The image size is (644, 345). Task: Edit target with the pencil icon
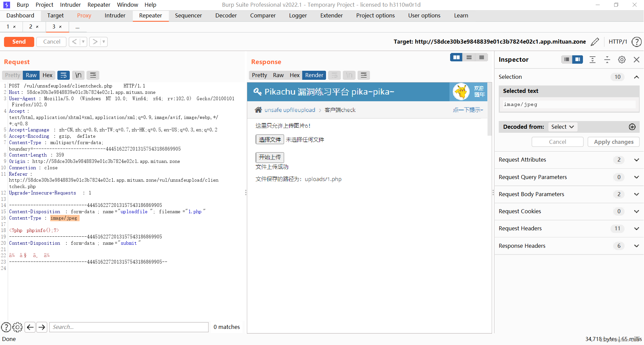click(x=595, y=42)
